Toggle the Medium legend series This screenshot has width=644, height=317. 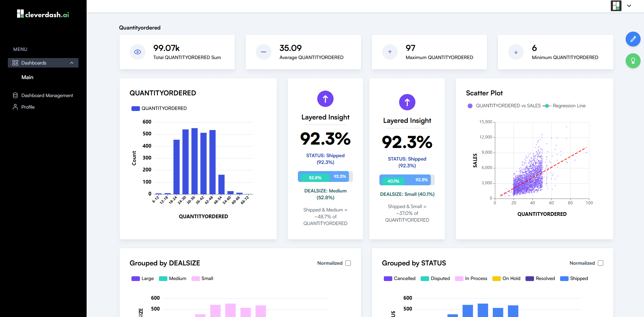click(173, 278)
